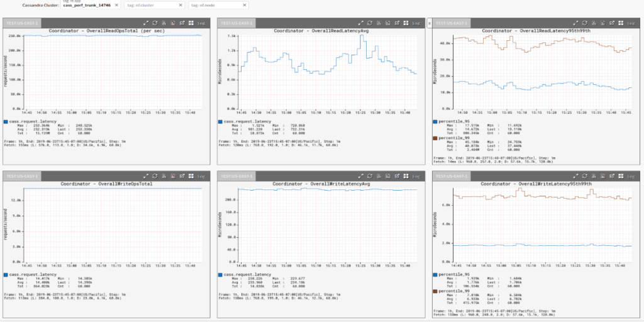Click cass.request.latency legend under OverallReadOpsTotal
Viewport: 644px width, 322px height.
pos(33,121)
